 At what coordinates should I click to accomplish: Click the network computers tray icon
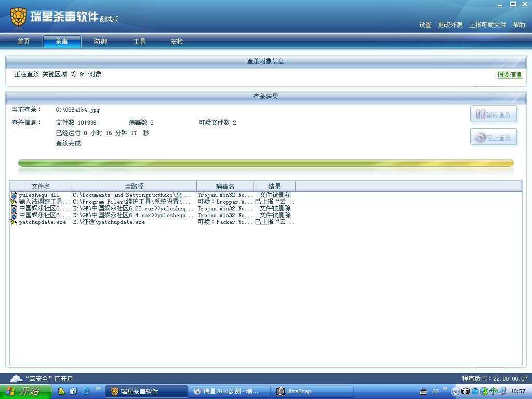[502, 391]
